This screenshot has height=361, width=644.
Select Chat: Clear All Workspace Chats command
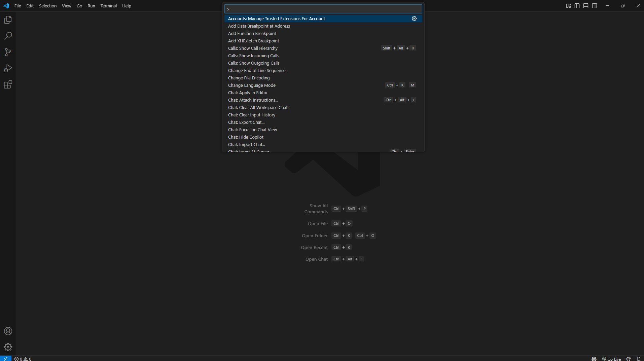[x=323, y=107]
